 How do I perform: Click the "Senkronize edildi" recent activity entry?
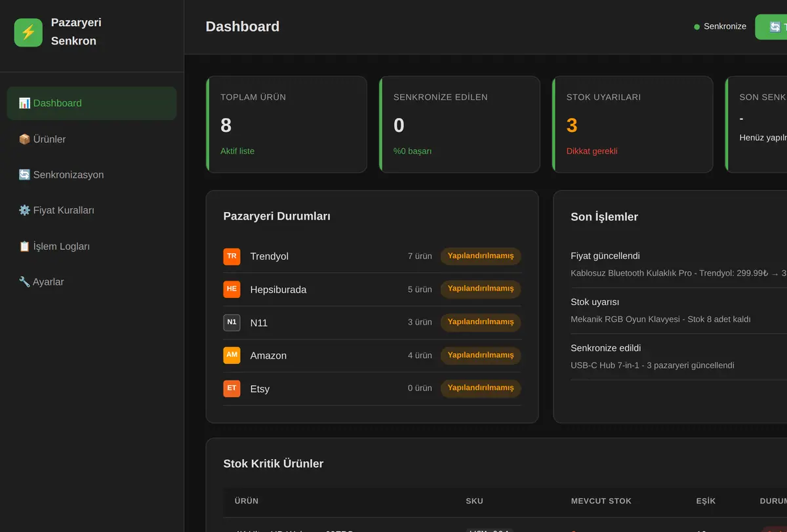(x=679, y=356)
